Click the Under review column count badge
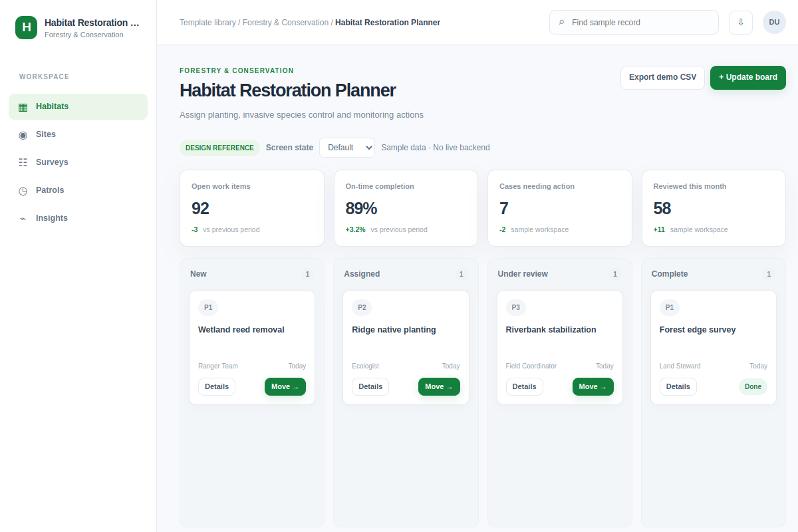 (x=615, y=274)
